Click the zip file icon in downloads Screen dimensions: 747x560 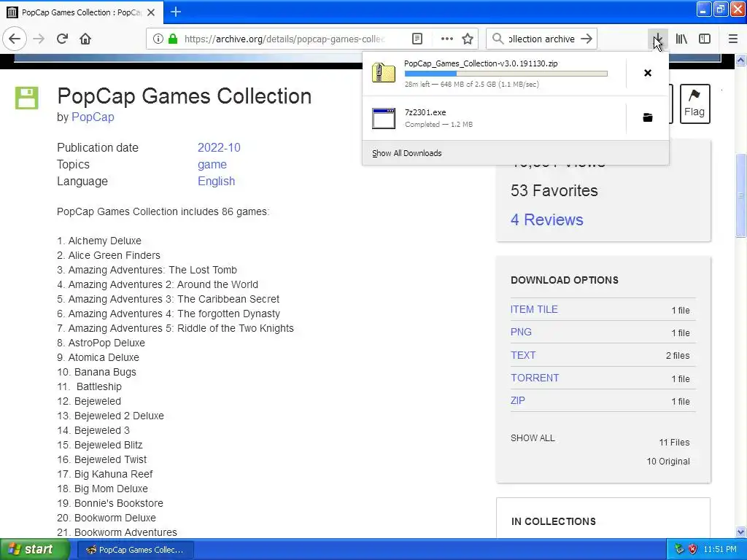pos(384,73)
